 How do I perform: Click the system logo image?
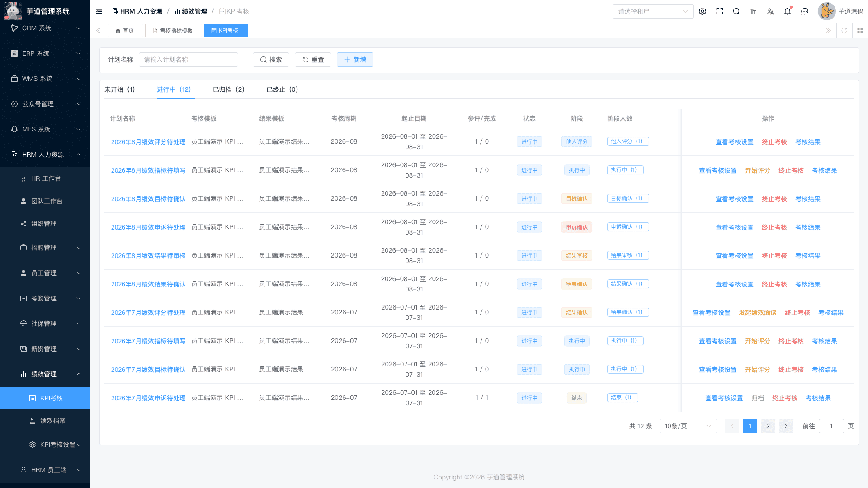point(13,11)
